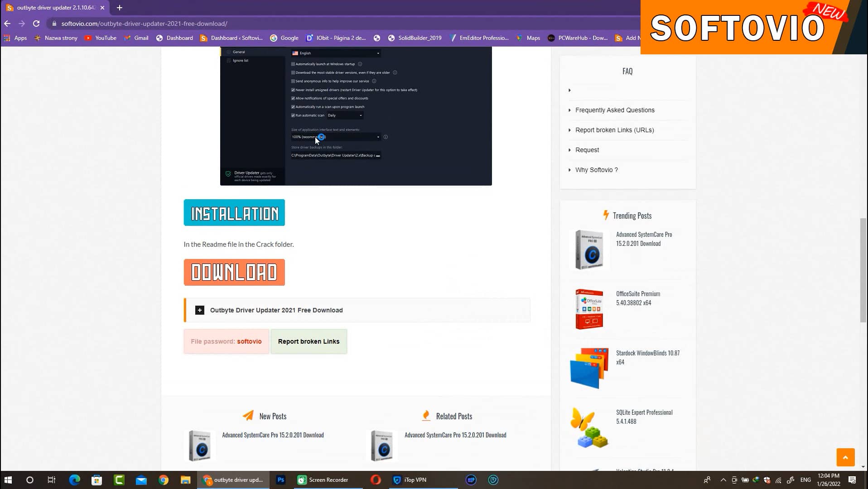The width and height of the screenshot is (868, 489).
Task: Open Opera browser from taskbar
Action: 376,480
